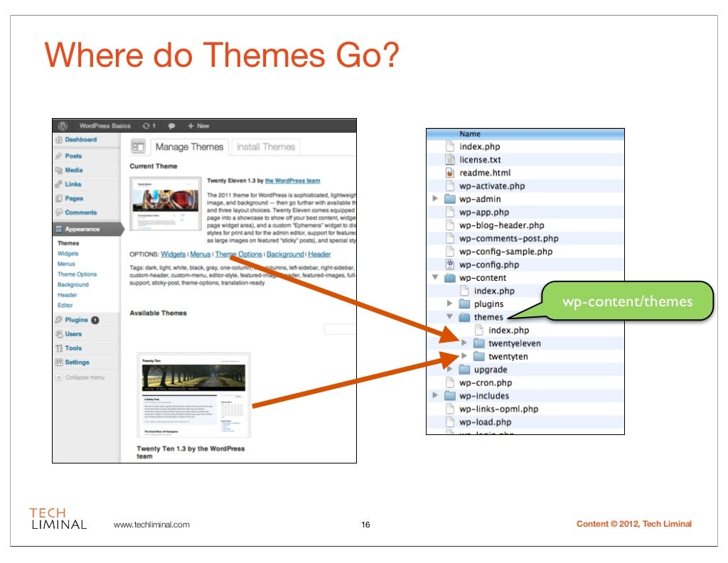728x563 pixels.
Task: Click the themes screen icon beside tabs
Action: coord(138,146)
